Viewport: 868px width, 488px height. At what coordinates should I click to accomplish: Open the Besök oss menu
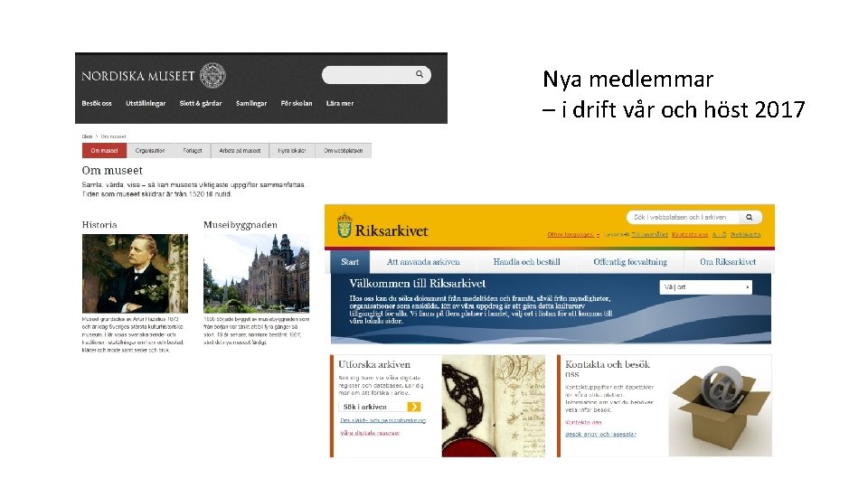pos(97,103)
